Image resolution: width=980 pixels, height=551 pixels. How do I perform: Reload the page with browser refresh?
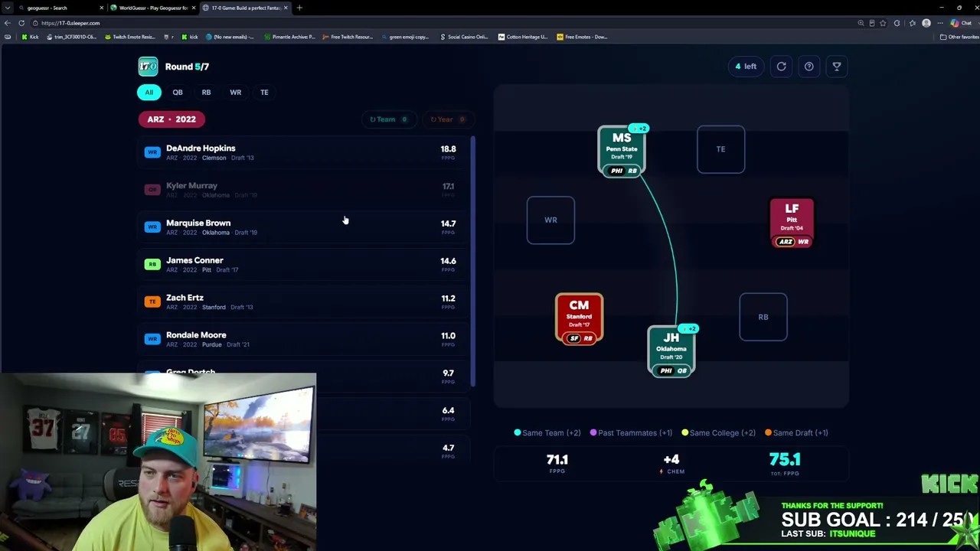pyautogui.click(x=21, y=23)
